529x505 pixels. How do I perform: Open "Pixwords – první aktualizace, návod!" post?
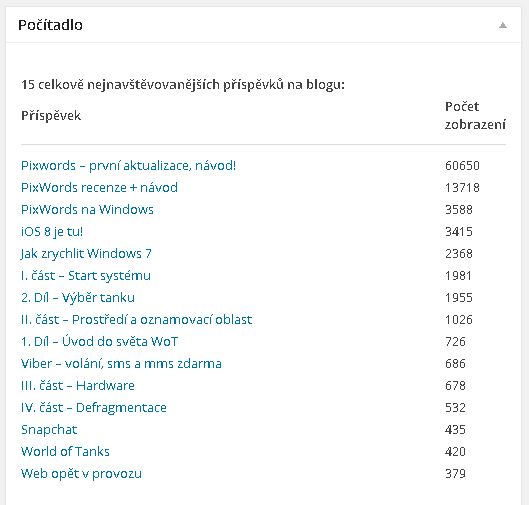pyautogui.click(x=129, y=166)
